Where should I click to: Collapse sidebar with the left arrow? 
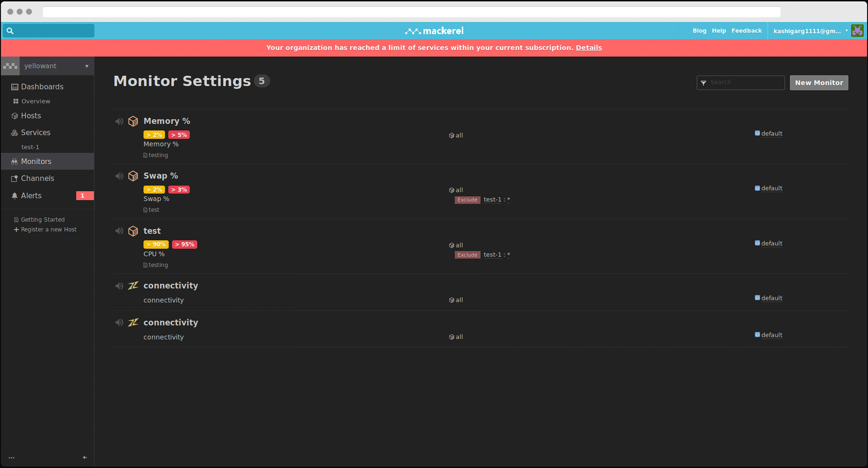click(85, 458)
